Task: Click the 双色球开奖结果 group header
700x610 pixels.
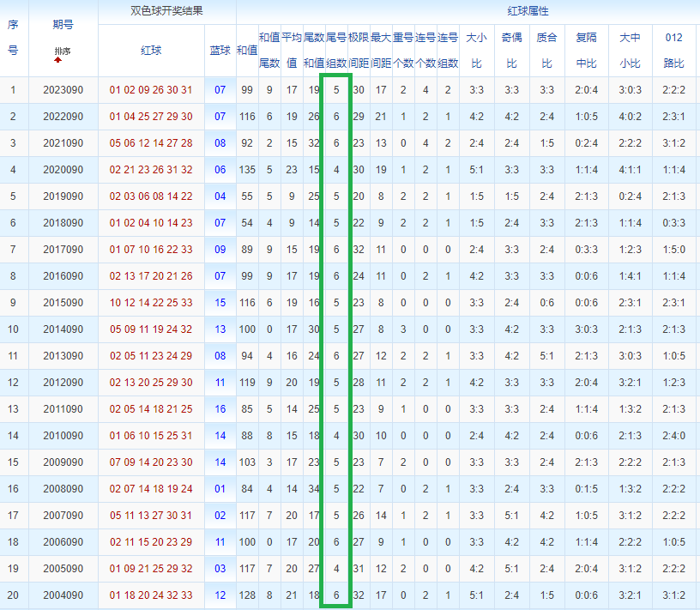Action: (167, 11)
